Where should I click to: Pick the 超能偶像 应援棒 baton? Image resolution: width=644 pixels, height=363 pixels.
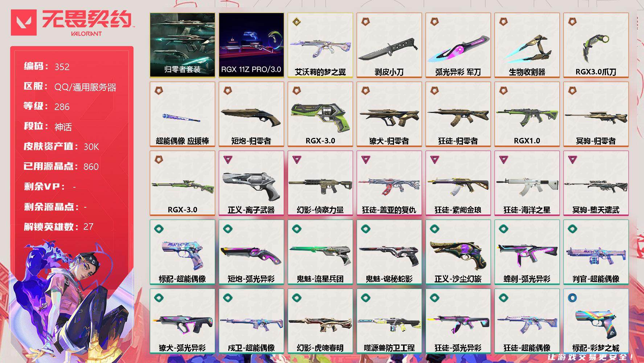pyautogui.click(x=182, y=114)
